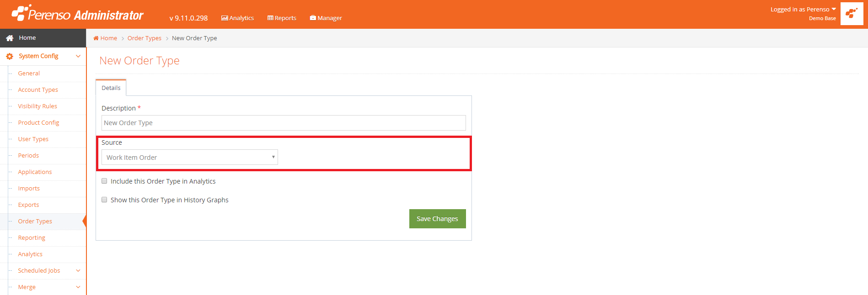The width and height of the screenshot is (868, 295).
Task: Click the version text v 9.11.0.298
Action: tap(188, 18)
